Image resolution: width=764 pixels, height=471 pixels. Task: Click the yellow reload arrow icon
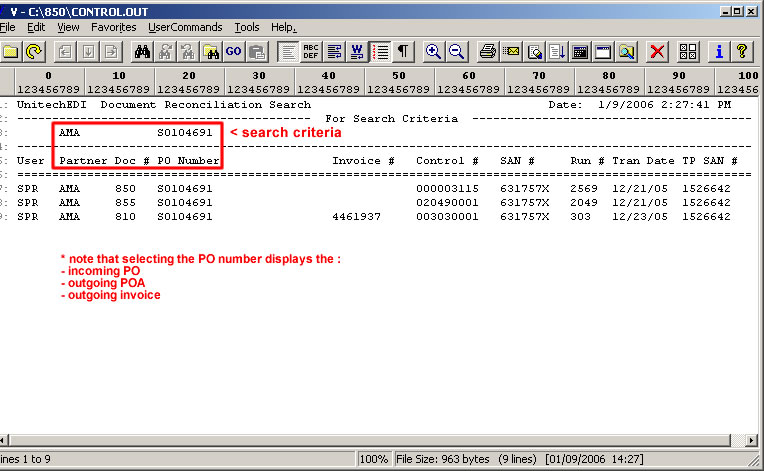pos(33,51)
